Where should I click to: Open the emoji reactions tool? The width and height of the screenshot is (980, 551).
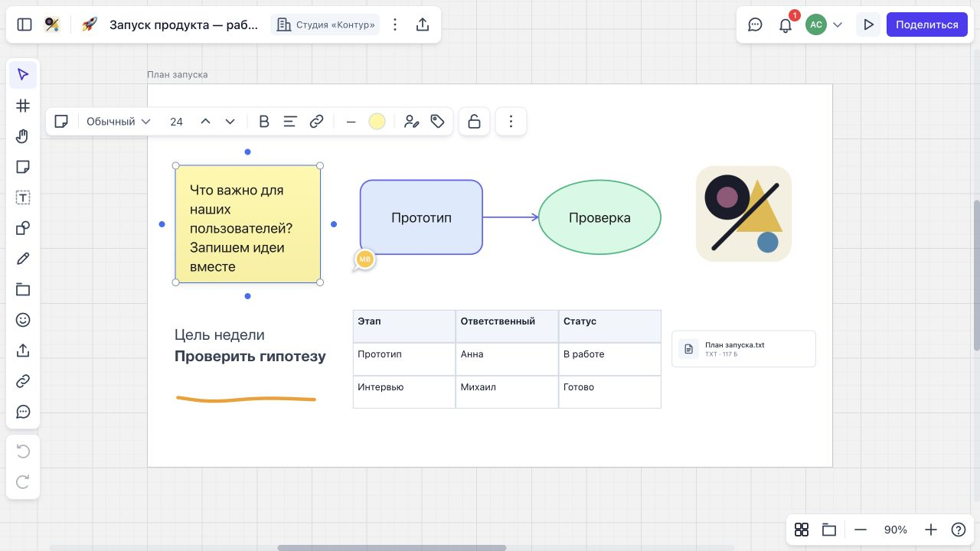point(23,320)
